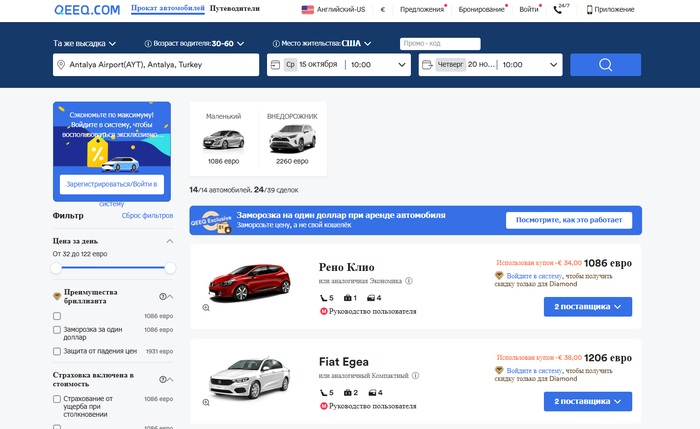Click the info icon next to Возраст водителя
700x429 pixels.
coord(148,43)
